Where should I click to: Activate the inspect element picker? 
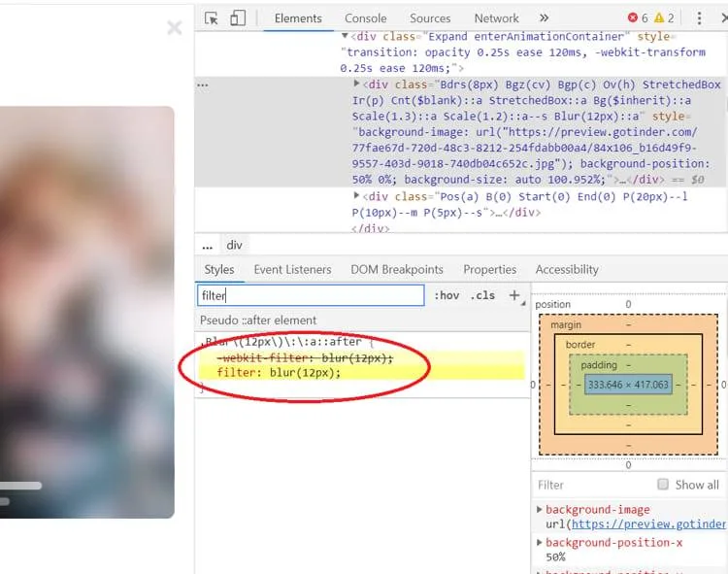pyautogui.click(x=212, y=17)
